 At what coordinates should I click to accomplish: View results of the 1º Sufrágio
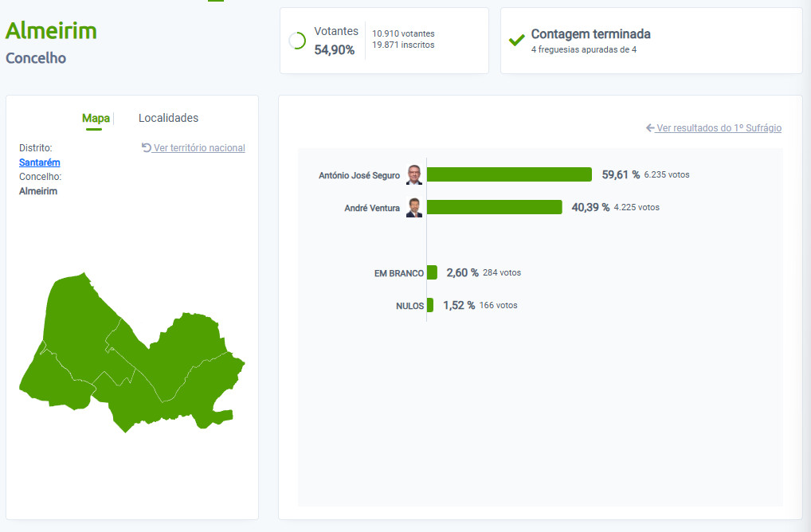[x=719, y=127]
